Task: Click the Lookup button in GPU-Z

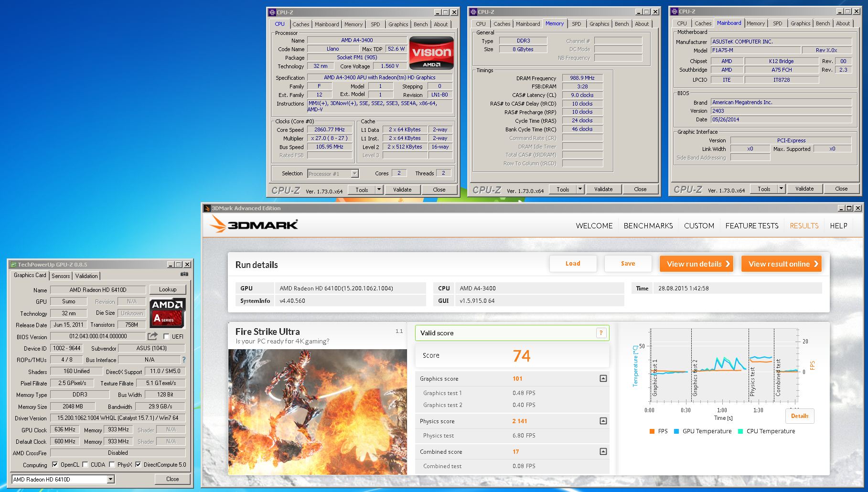Action: [168, 289]
